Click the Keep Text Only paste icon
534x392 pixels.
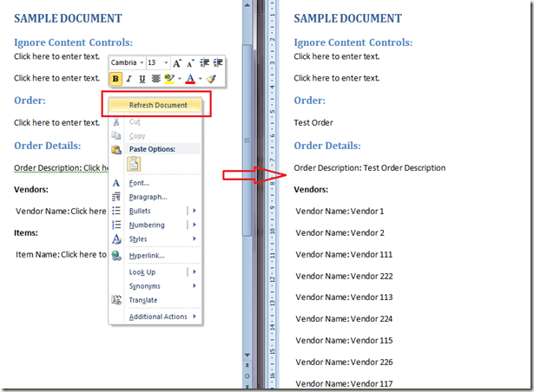(134, 164)
